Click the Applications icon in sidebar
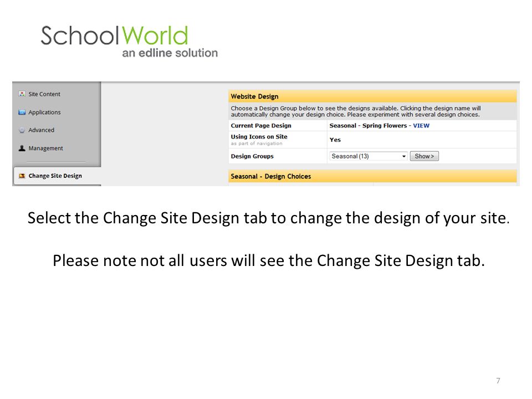Image resolution: width=532 pixels, height=399 pixels. [22, 112]
